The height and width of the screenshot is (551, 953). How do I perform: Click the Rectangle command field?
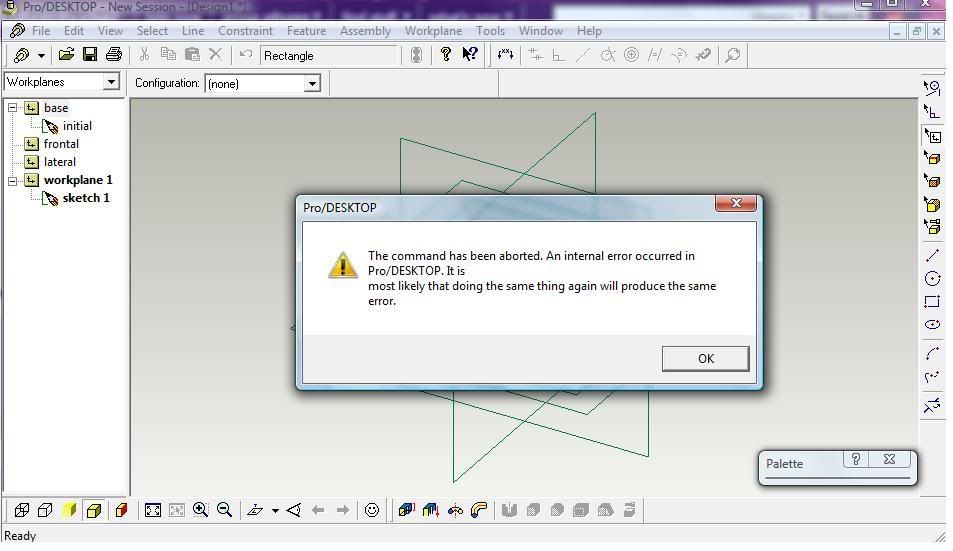329,56
